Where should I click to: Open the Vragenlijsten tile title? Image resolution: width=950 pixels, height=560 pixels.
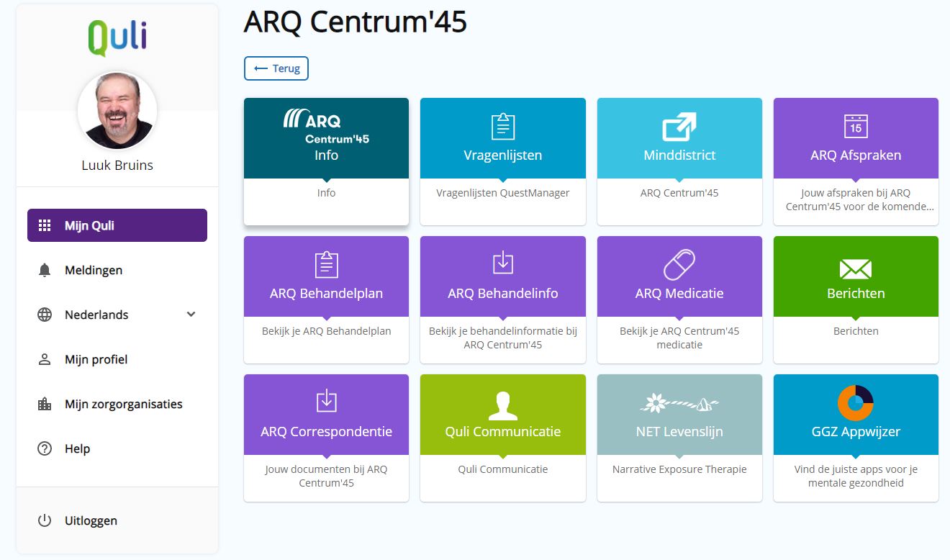(x=503, y=155)
